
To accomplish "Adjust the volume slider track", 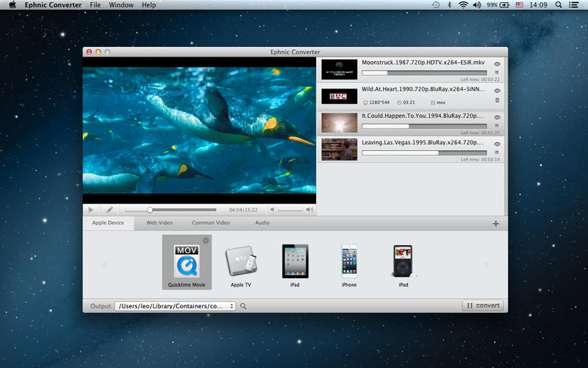I will click(290, 210).
